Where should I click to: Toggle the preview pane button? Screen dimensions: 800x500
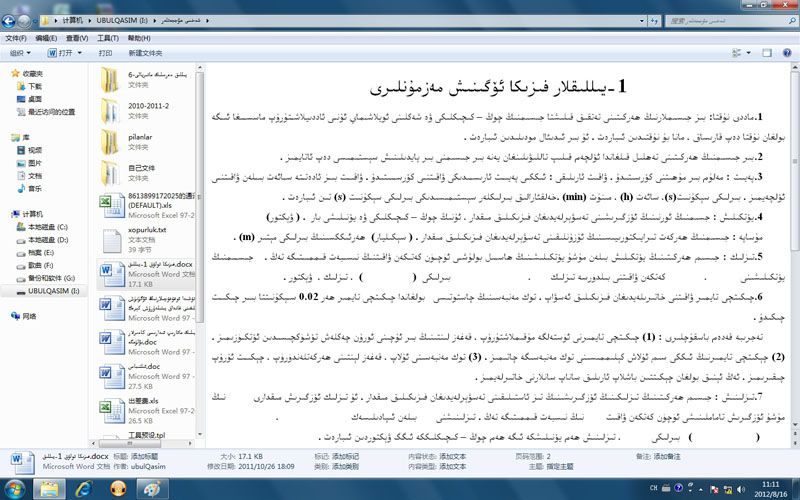[767, 53]
